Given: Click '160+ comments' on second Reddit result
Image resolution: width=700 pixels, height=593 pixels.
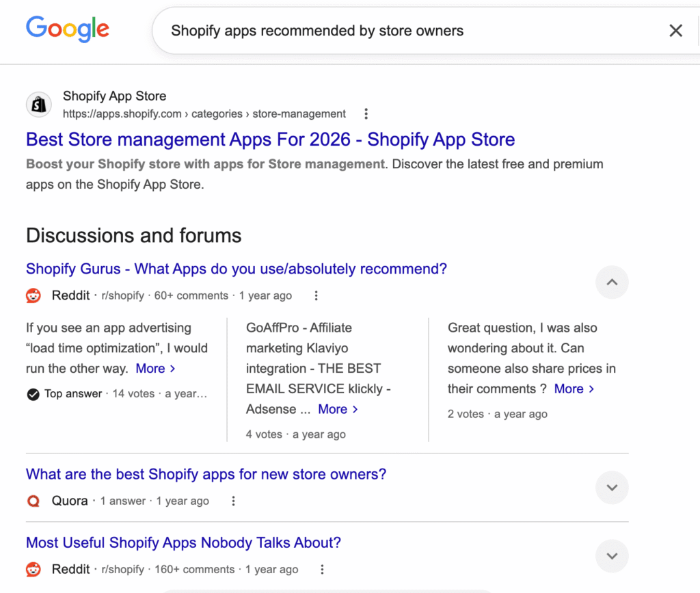Looking at the screenshot, I should click(194, 569).
